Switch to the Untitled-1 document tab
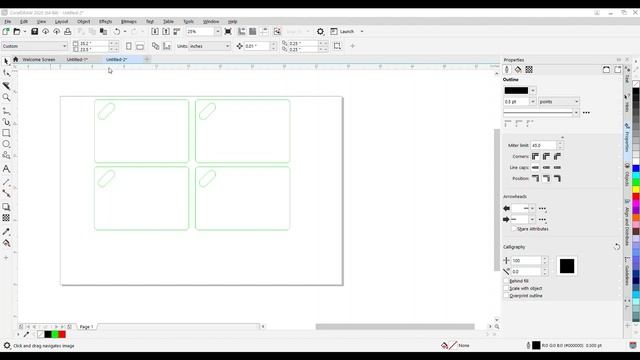Image resolution: width=640 pixels, height=360 pixels. point(77,60)
